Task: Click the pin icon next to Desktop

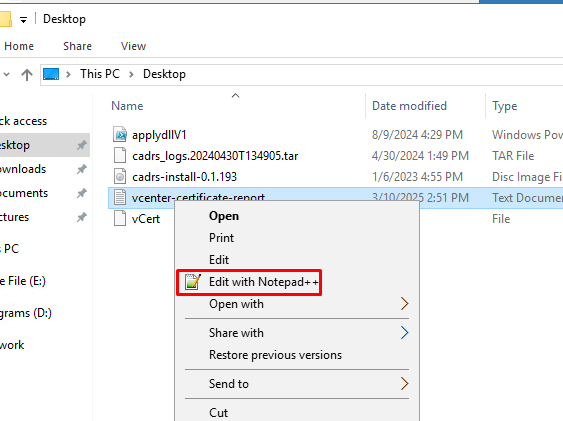Action: [x=82, y=145]
